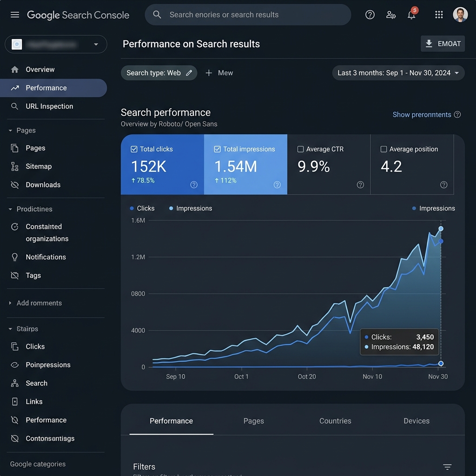Click help icon in Average position card
This screenshot has height=476, width=476.
click(444, 185)
